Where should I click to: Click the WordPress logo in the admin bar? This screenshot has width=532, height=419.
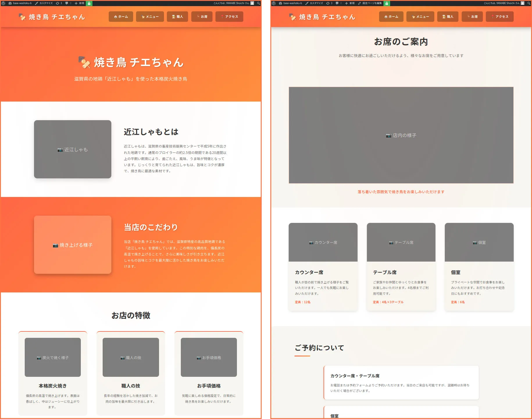click(3, 3)
